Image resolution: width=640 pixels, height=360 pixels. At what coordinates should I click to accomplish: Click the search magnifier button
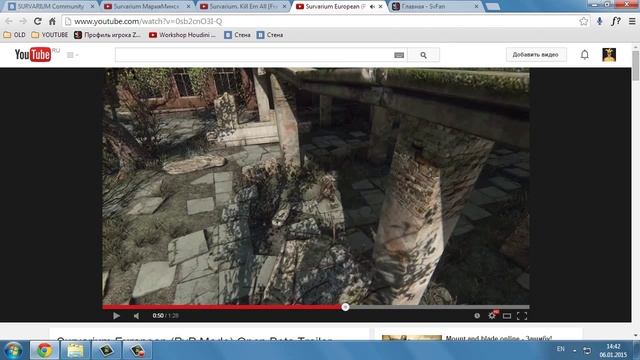coord(423,55)
